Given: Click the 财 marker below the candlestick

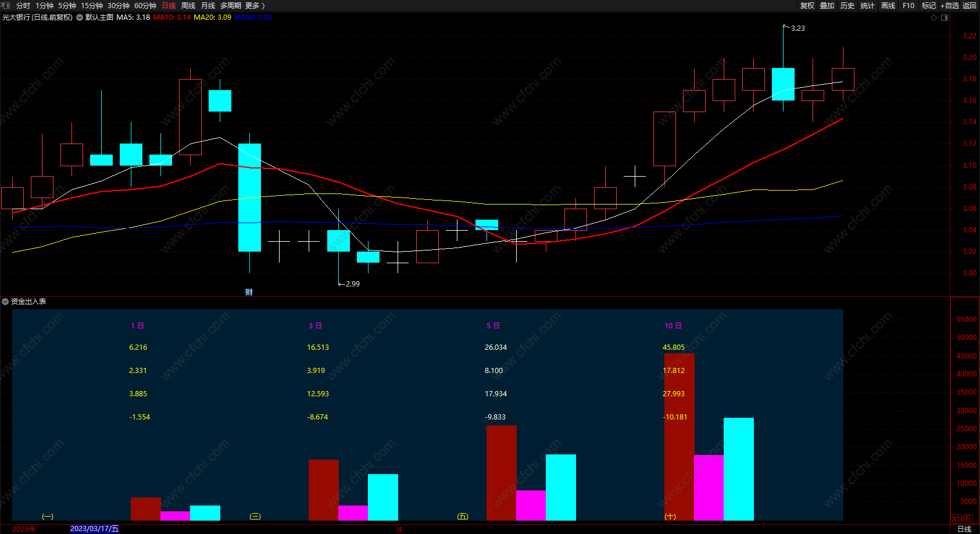Looking at the screenshot, I should (x=249, y=292).
